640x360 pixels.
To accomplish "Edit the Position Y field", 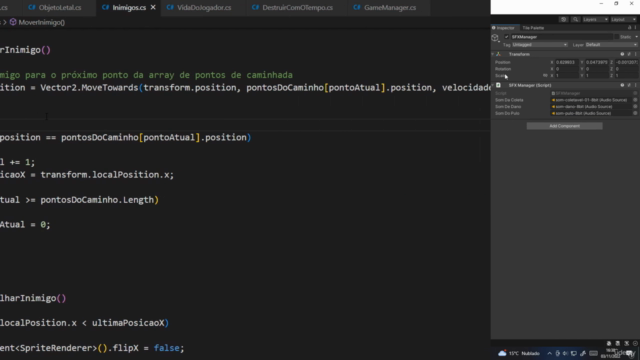I will coord(597,62).
